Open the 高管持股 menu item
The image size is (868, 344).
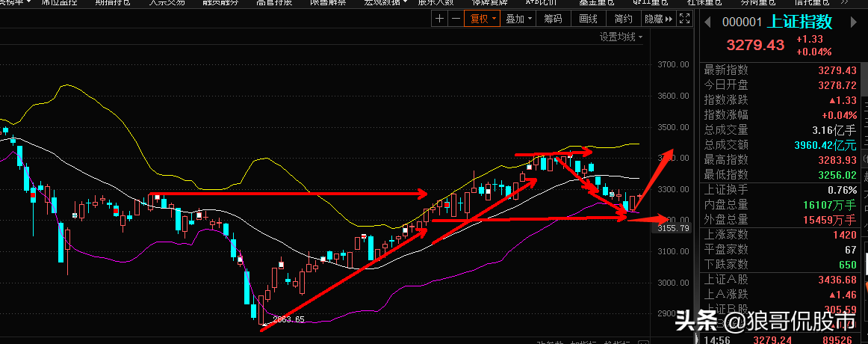click(274, 3)
